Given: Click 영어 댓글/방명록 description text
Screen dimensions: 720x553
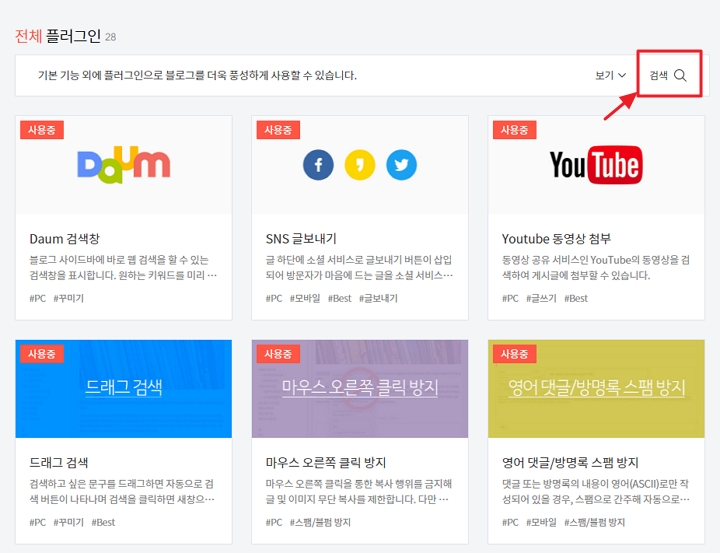Looking at the screenshot, I should click(x=596, y=491).
